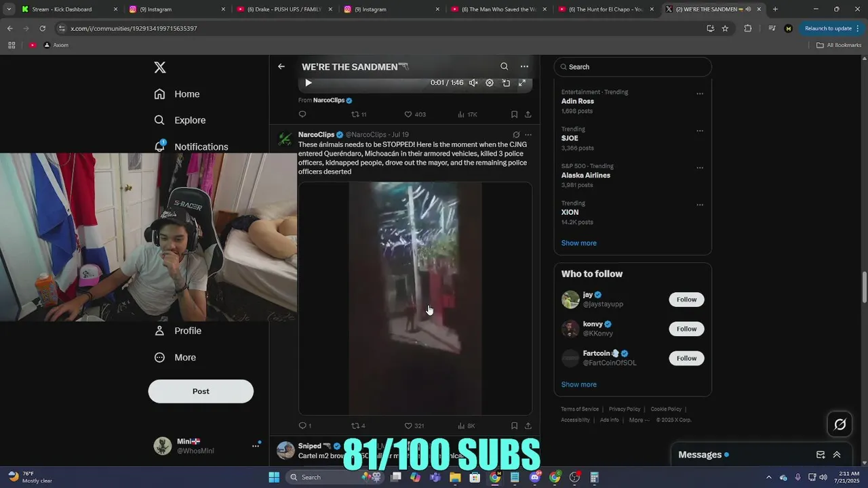Click the X Search input field
Image resolution: width=868 pixels, height=488 pixels.
click(633, 66)
